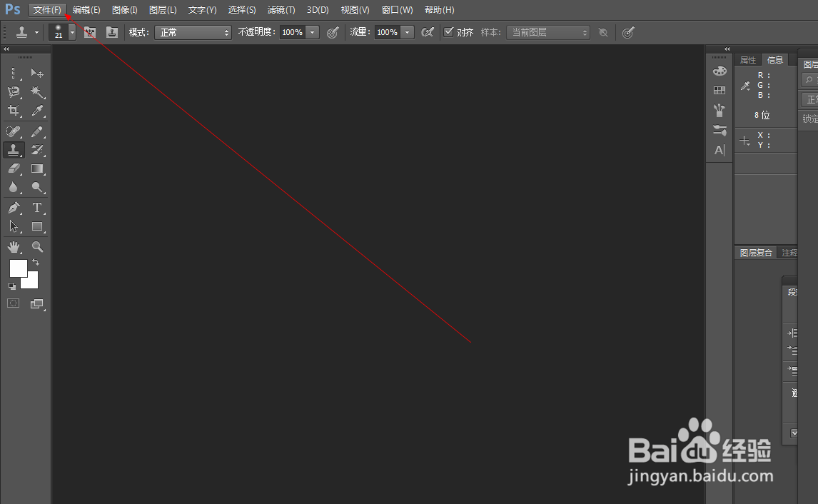The width and height of the screenshot is (818, 504).
Task: Select the Rectangular Marquee tool
Action: click(14, 73)
